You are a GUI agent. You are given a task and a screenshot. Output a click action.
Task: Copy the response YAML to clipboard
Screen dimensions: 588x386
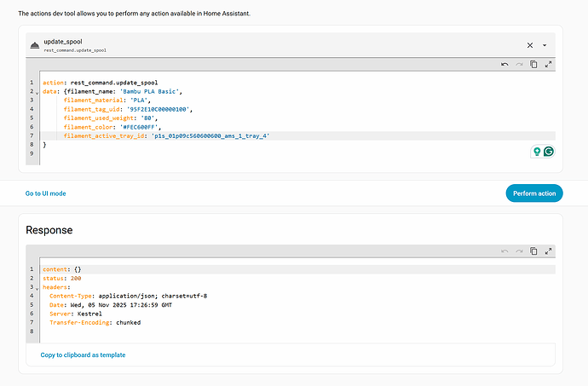point(533,251)
